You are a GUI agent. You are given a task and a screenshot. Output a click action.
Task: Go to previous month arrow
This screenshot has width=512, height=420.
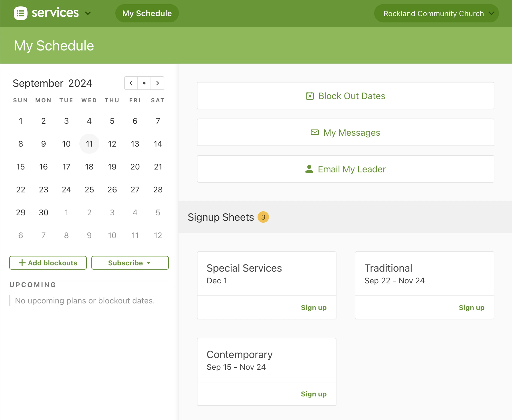coord(131,83)
